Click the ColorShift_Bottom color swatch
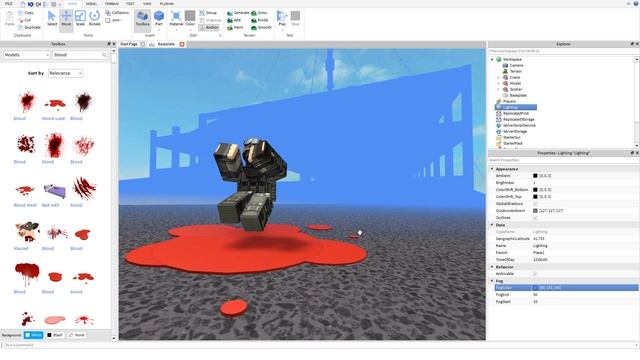 tap(535, 189)
